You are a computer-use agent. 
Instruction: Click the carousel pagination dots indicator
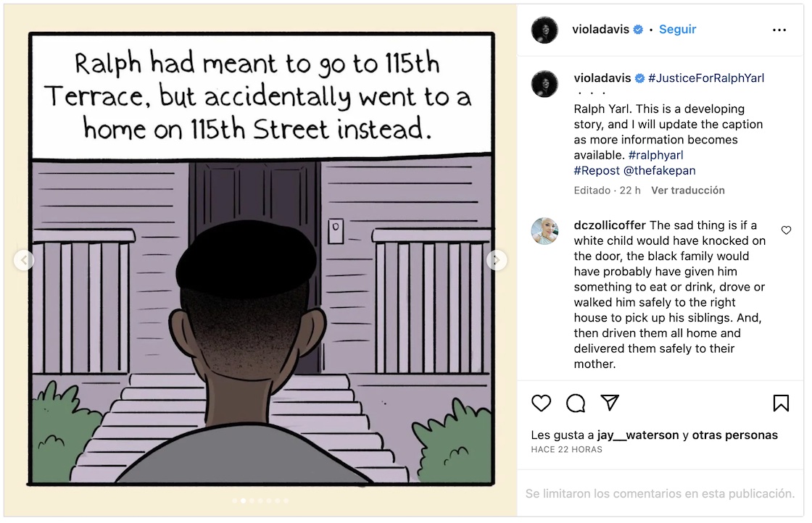pos(260,501)
